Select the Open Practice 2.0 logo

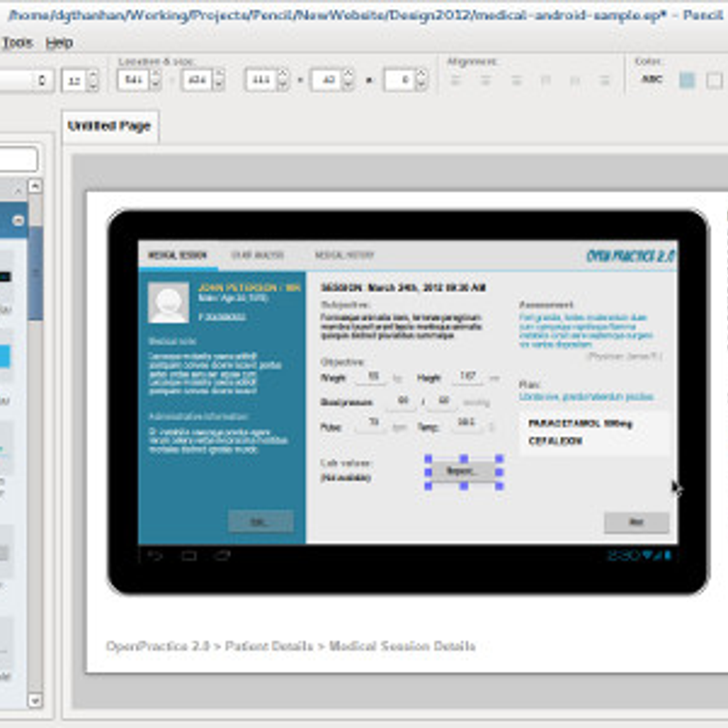631,256
